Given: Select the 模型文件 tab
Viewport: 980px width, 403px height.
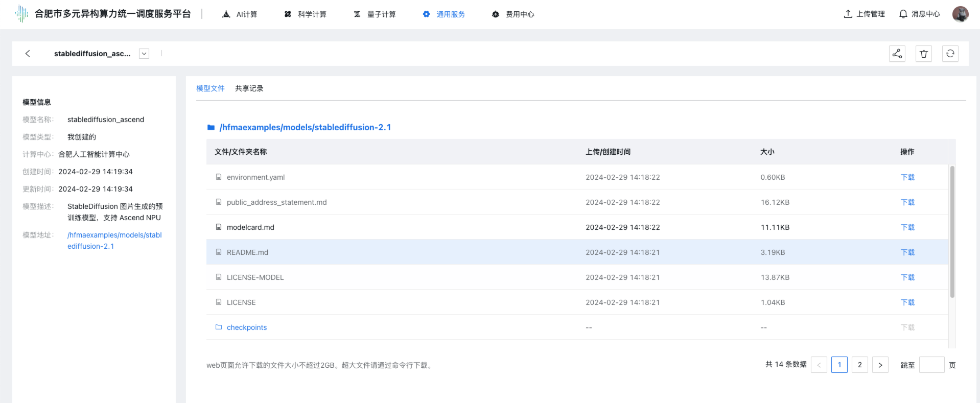Looking at the screenshot, I should click(x=210, y=88).
